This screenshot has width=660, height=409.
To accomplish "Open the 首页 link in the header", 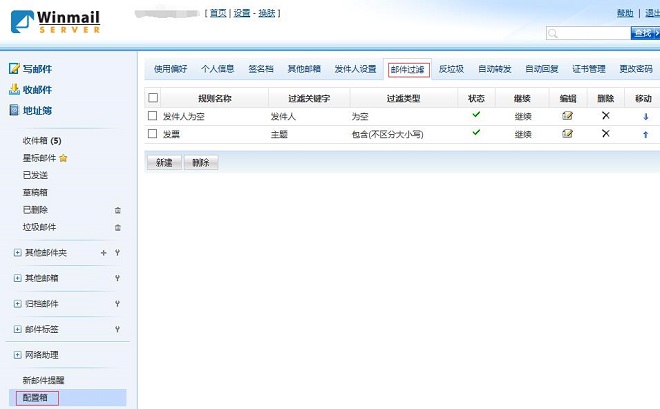I will tap(218, 13).
